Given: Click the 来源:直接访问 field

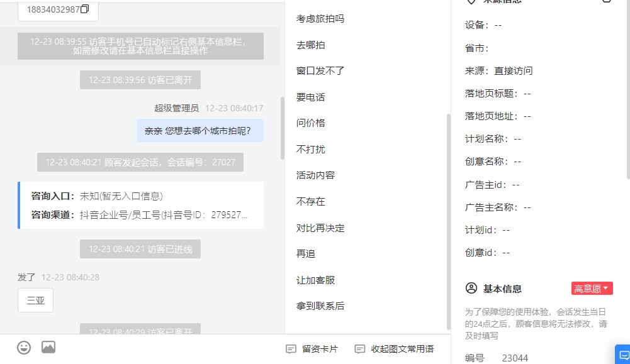Looking at the screenshot, I should click(x=498, y=70).
